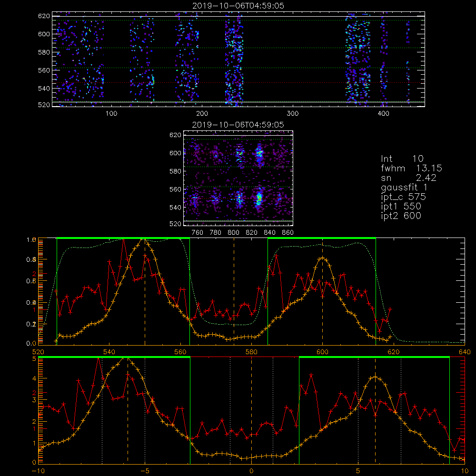Click the dashed orange center line at 0 in bottom plot

click(x=251, y=410)
